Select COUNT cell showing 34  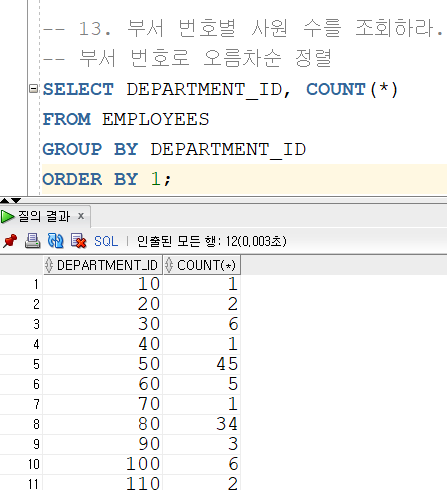202,424
